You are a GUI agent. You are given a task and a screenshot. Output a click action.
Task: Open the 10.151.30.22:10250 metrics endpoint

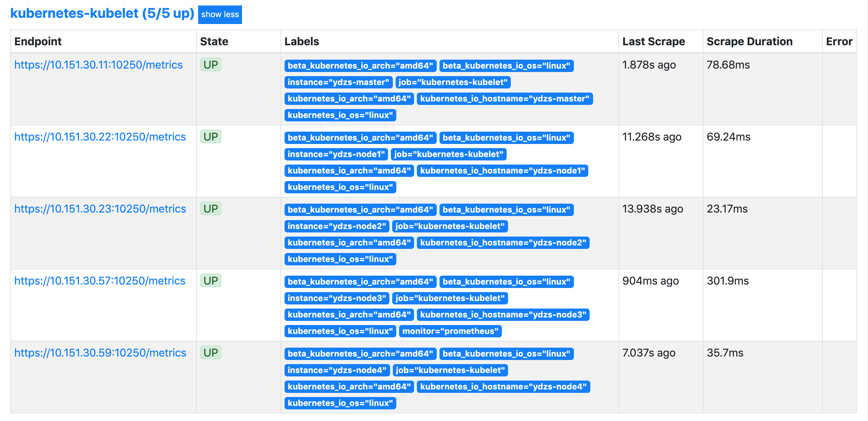tap(100, 137)
